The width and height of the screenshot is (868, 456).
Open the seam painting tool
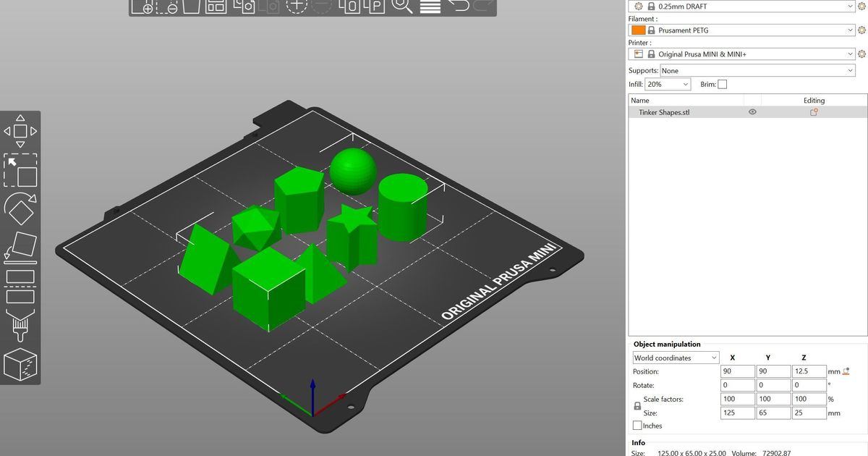pos(20,366)
